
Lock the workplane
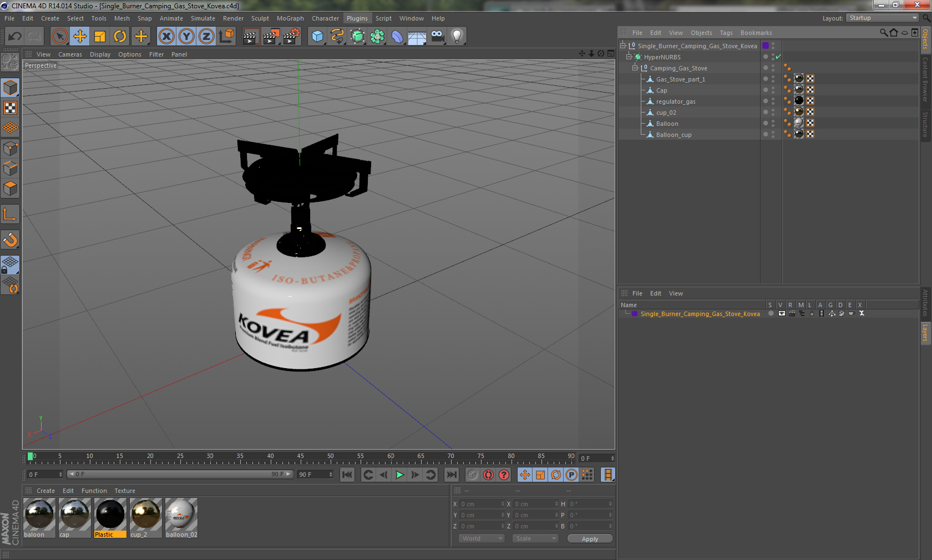[11, 265]
